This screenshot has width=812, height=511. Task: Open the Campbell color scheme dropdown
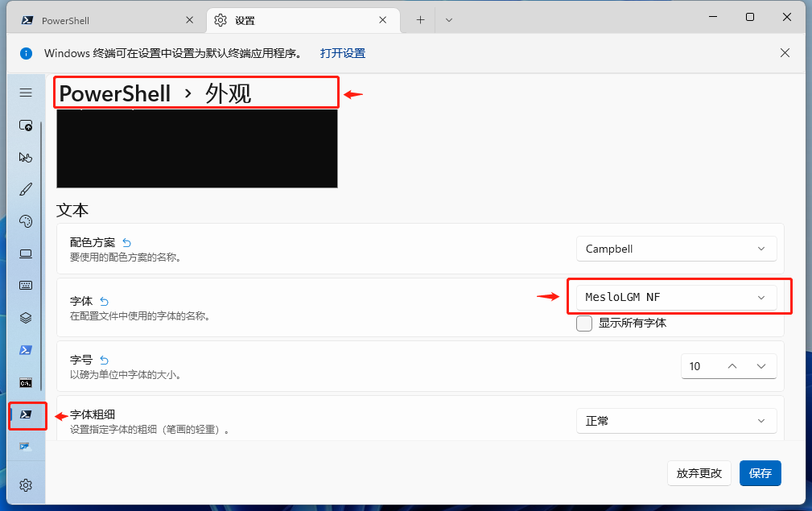676,249
